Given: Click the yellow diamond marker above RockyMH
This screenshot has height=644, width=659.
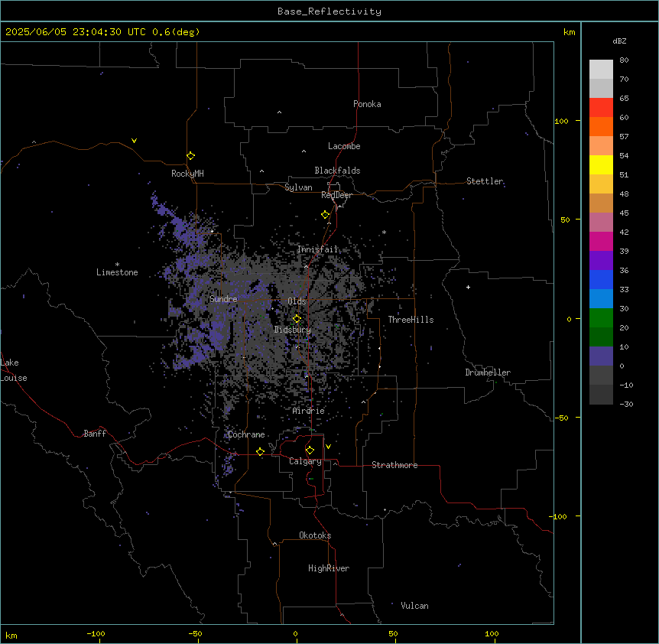Looking at the screenshot, I should point(191,156).
